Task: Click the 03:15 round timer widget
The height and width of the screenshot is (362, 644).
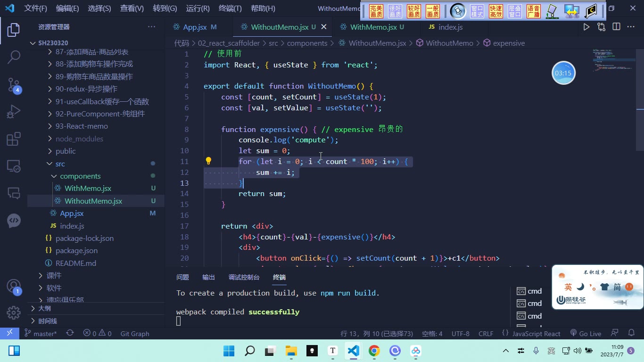Action: click(x=563, y=73)
